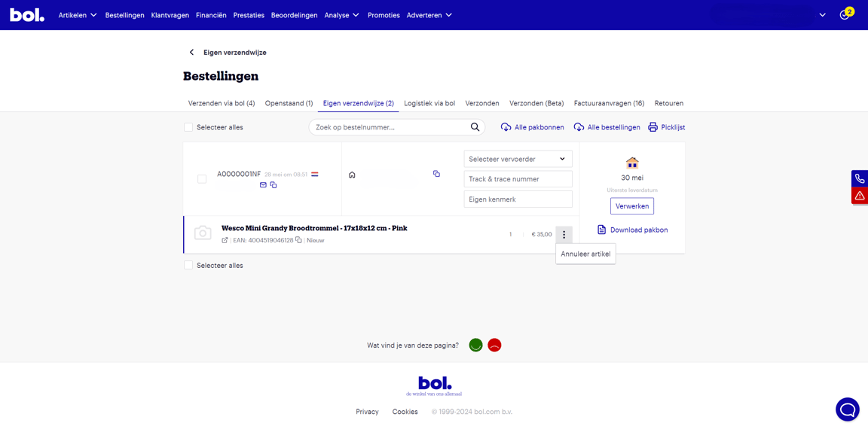The image size is (868, 429).
Task: Copy the shipping address with copy icon
Action: tap(436, 174)
